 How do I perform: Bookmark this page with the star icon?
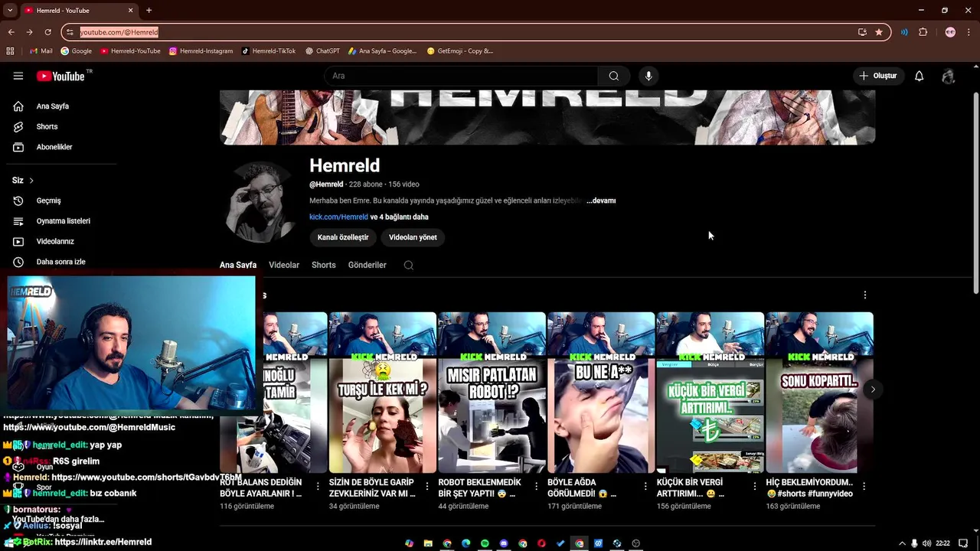[878, 32]
